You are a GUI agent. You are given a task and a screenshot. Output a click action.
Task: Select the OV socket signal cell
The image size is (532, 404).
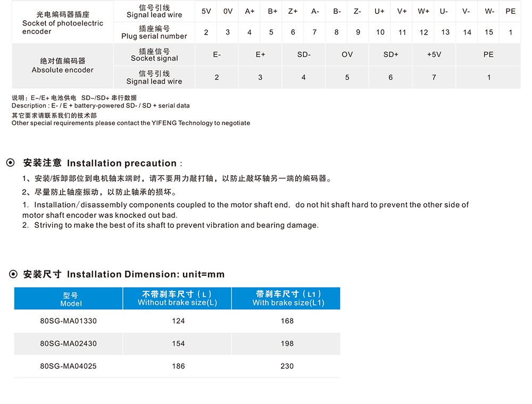[x=347, y=55]
